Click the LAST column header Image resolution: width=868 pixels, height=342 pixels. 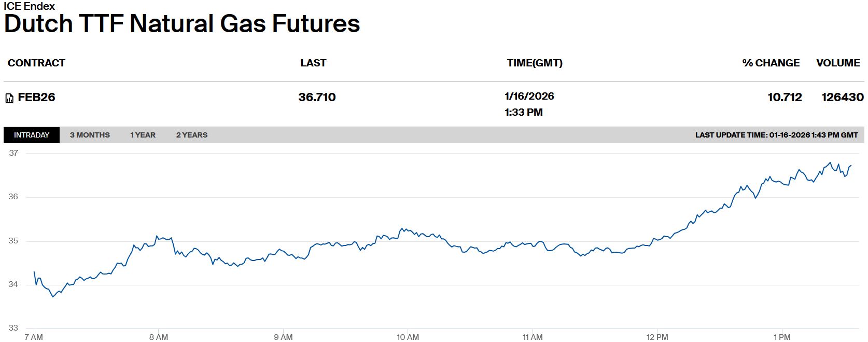(x=313, y=63)
